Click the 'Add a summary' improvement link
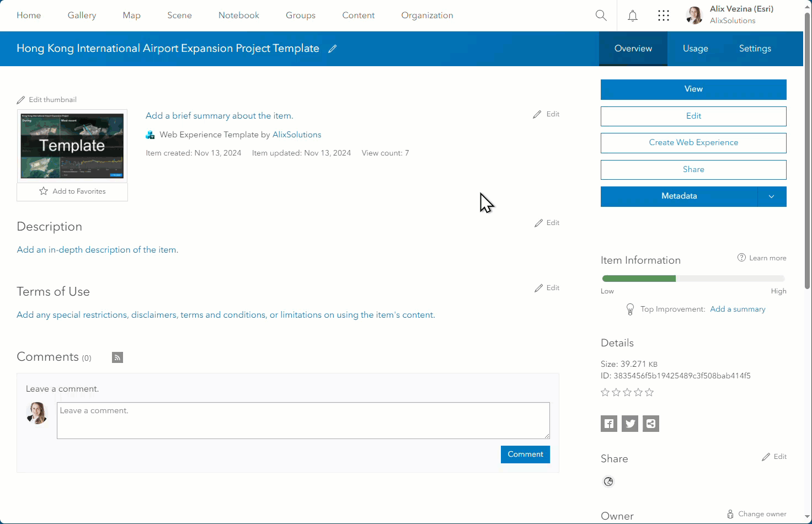The image size is (812, 524). coord(738,309)
